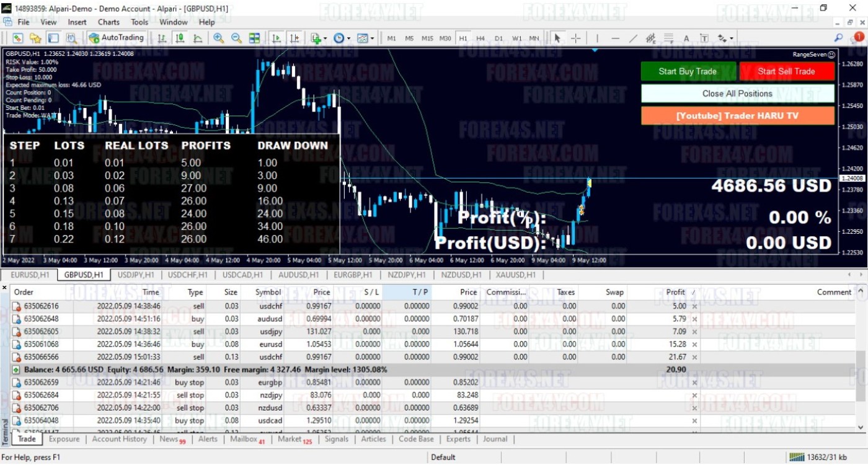Select the equidistant channel tool

click(x=650, y=38)
